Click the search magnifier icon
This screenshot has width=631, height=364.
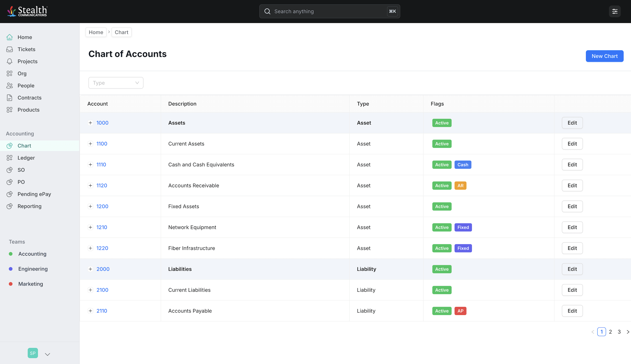pos(267,11)
